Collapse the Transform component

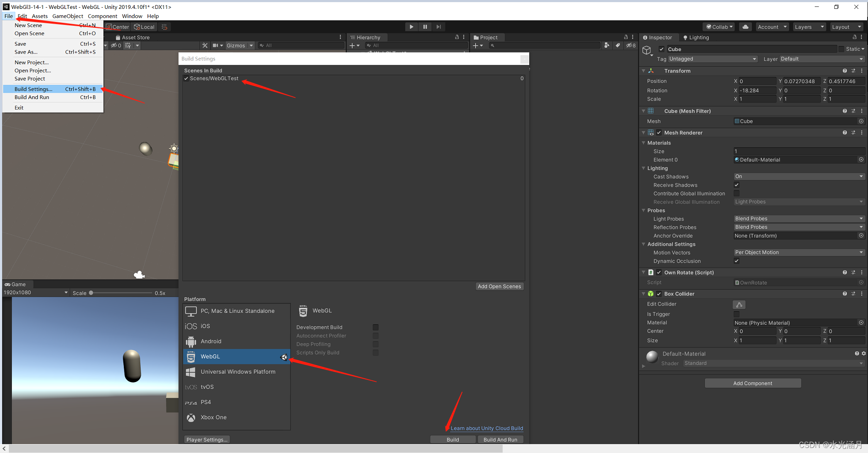tap(643, 71)
